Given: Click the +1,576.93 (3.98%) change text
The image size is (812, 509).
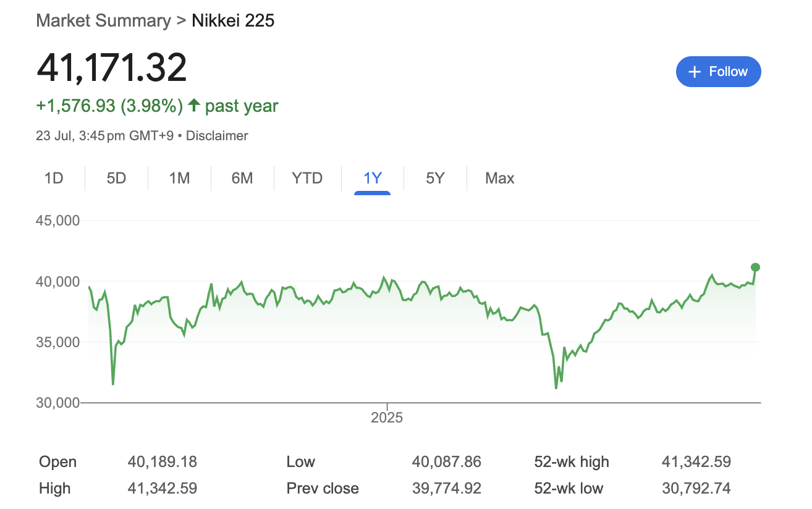Looking at the screenshot, I should pyautogui.click(x=109, y=106).
